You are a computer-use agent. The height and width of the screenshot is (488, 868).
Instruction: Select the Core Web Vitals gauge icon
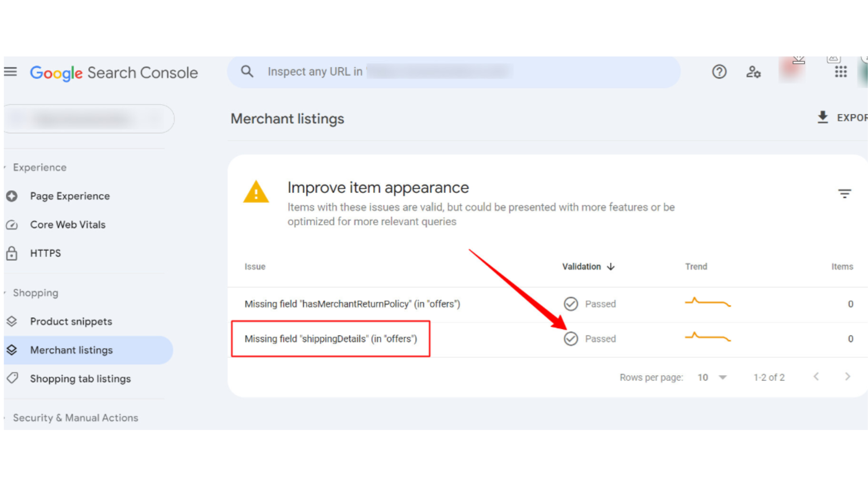11,225
